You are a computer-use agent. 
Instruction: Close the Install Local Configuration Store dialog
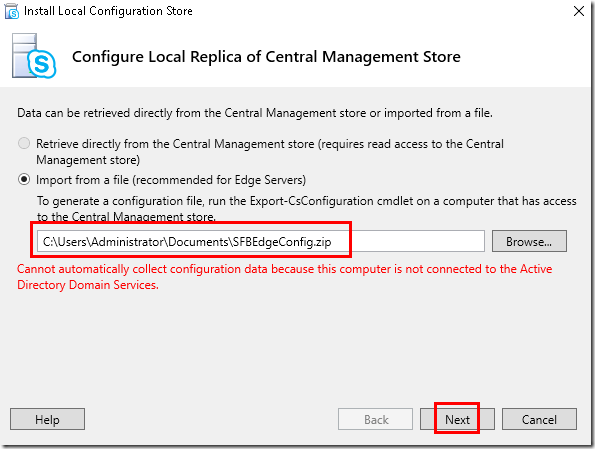(579, 11)
